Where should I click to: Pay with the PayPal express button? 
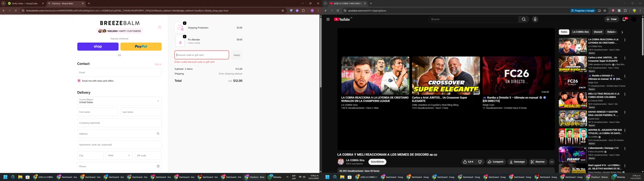(x=141, y=46)
